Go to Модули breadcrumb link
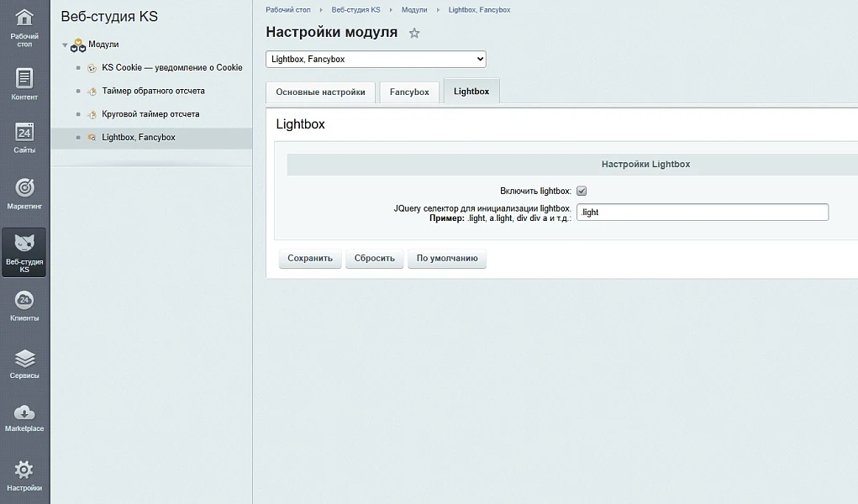 pyautogui.click(x=414, y=10)
